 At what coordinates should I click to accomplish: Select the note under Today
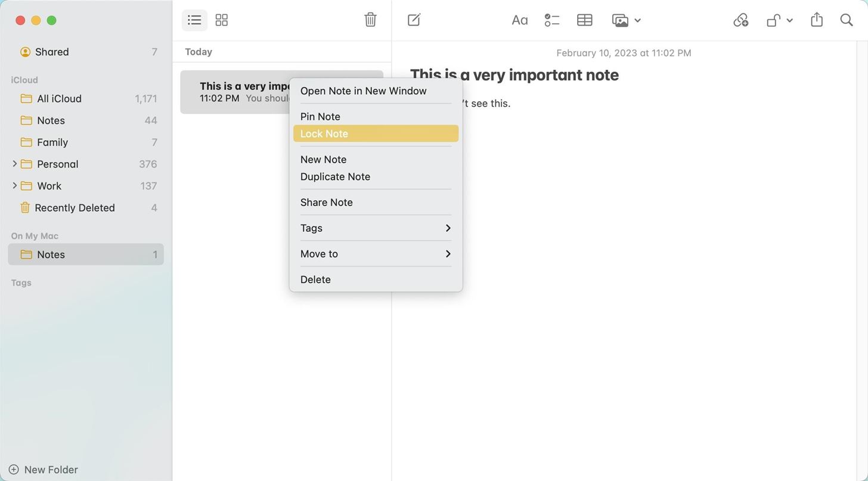238,91
